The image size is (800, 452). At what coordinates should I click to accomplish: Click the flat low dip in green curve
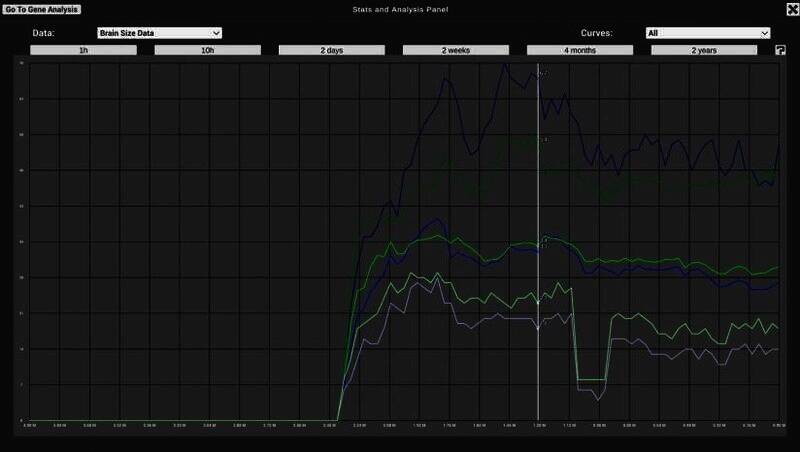click(591, 379)
